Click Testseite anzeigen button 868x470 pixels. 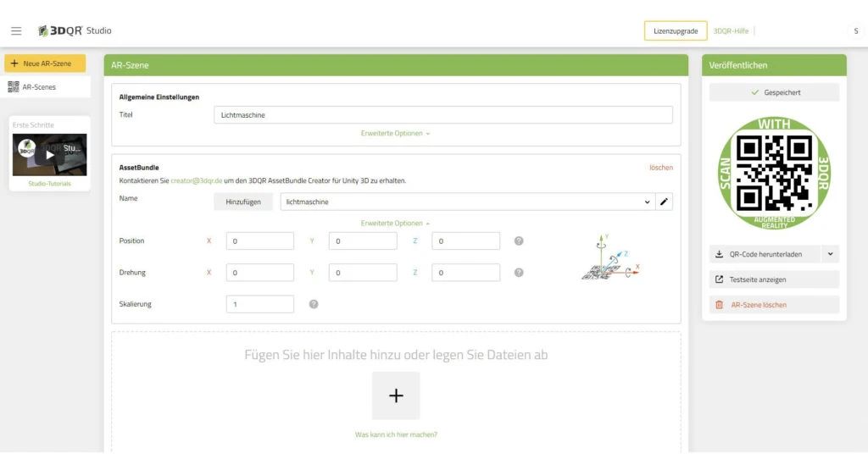pyautogui.click(x=774, y=279)
